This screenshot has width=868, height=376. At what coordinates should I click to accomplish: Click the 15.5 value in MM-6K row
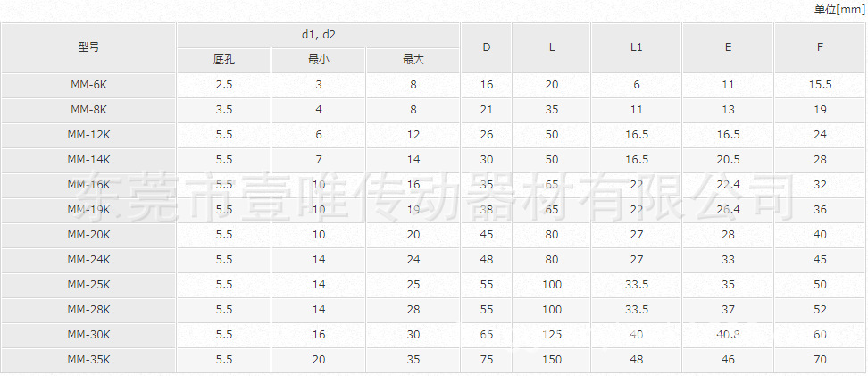(820, 85)
